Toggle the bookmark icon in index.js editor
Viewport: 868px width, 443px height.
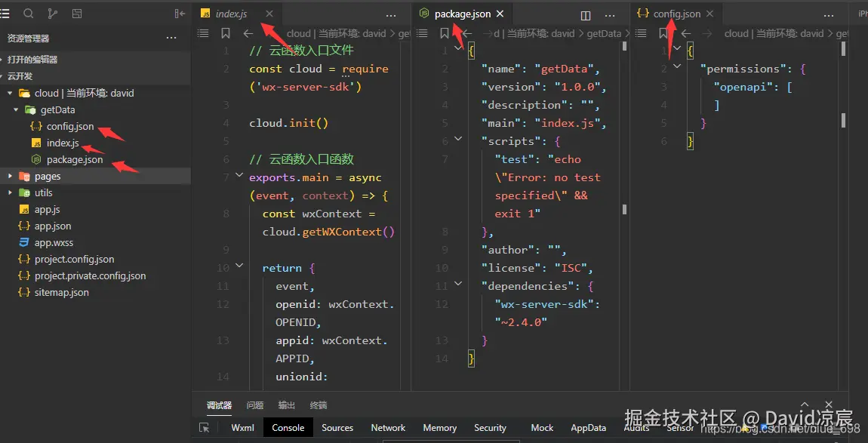(226, 34)
